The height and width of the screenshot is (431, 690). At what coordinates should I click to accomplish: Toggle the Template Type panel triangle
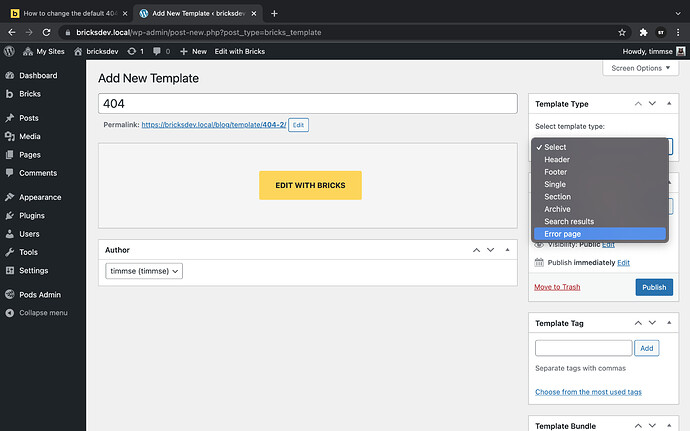(669, 103)
